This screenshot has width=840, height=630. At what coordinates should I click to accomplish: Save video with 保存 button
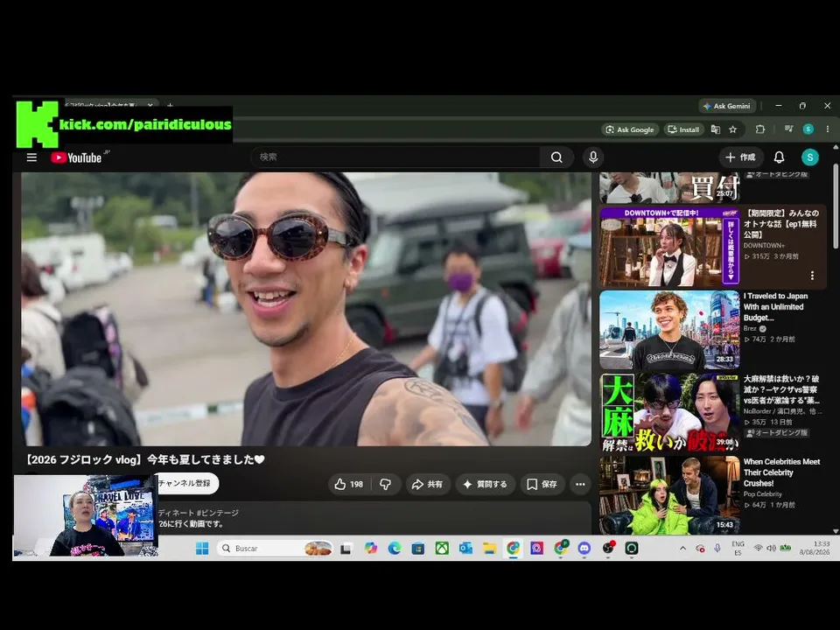[x=542, y=484]
